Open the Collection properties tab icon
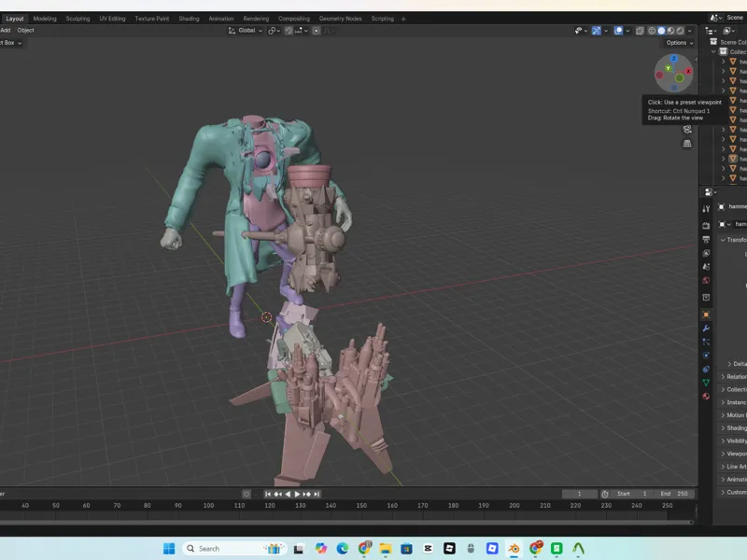Viewport: 747px width, 560px height. point(706,297)
